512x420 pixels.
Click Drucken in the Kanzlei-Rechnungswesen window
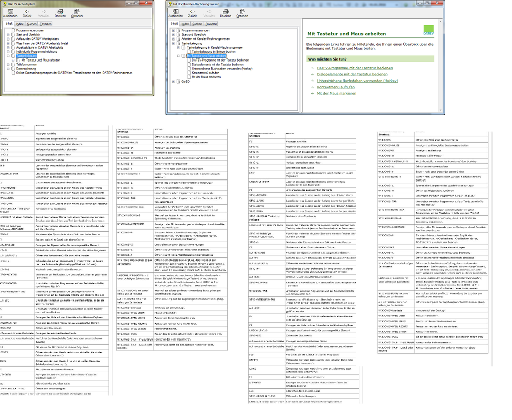(226, 13)
